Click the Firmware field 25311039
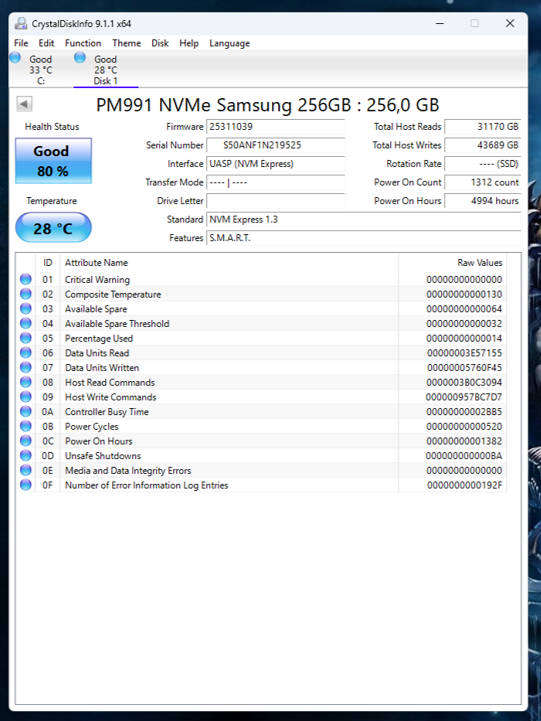This screenshot has width=541, height=721. [276, 126]
